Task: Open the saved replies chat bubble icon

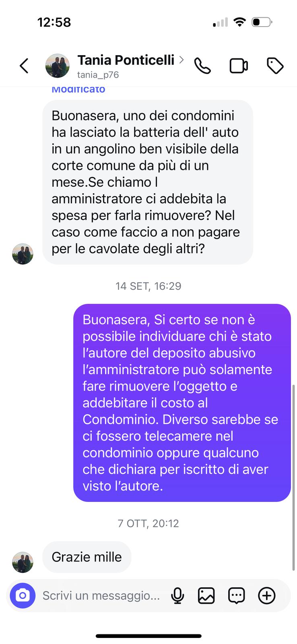Action: [237, 595]
